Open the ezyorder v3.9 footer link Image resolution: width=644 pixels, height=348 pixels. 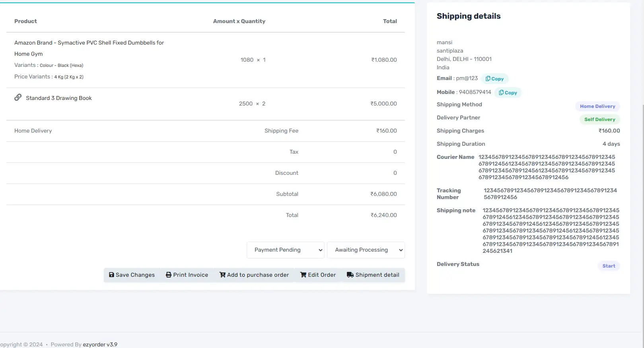(x=100, y=344)
